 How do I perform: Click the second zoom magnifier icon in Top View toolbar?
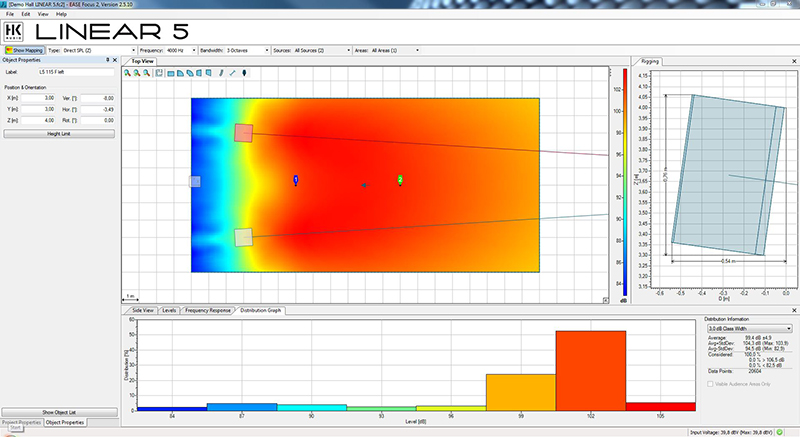click(x=137, y=73)
